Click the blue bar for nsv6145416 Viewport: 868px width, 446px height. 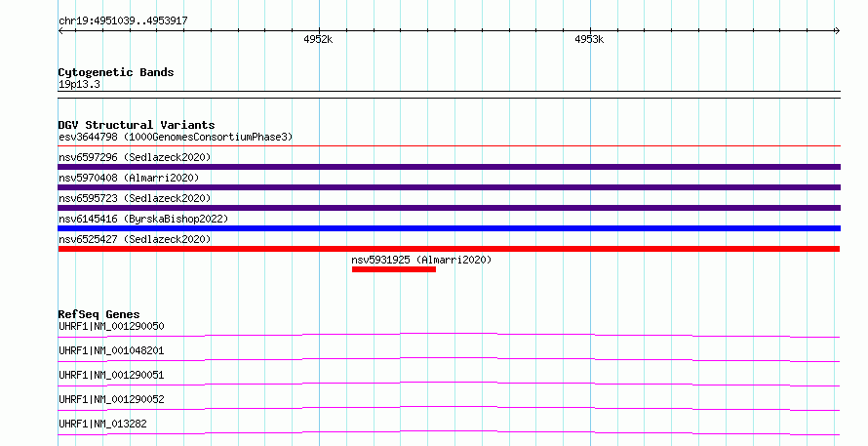click(449, 228)
